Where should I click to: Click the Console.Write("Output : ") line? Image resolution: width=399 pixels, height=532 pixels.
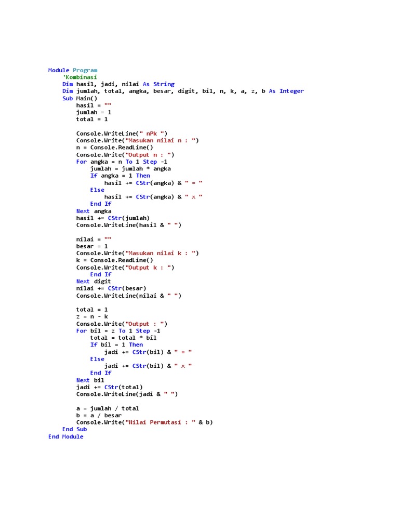coord(122,324)
